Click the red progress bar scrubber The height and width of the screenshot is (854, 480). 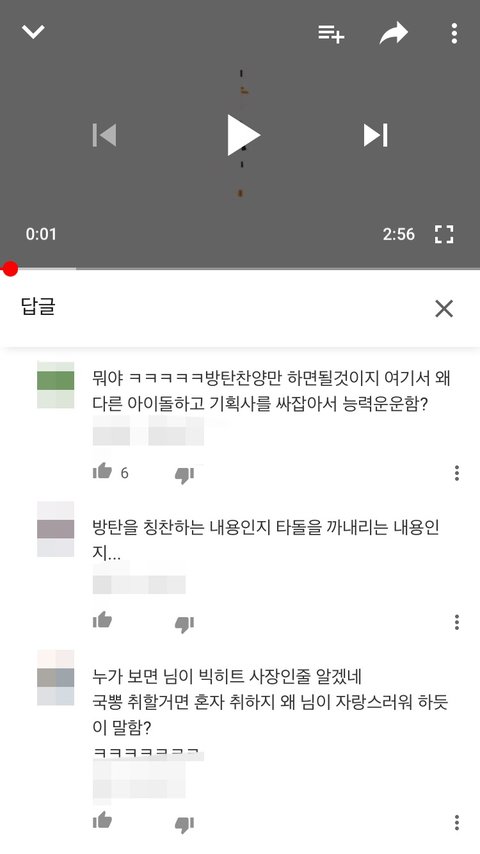coord(10,269)
